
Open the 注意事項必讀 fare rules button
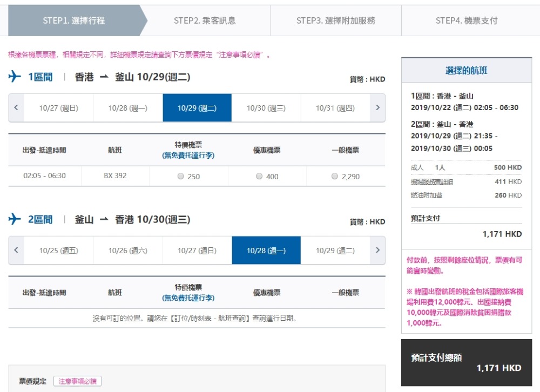coord(78,381)
